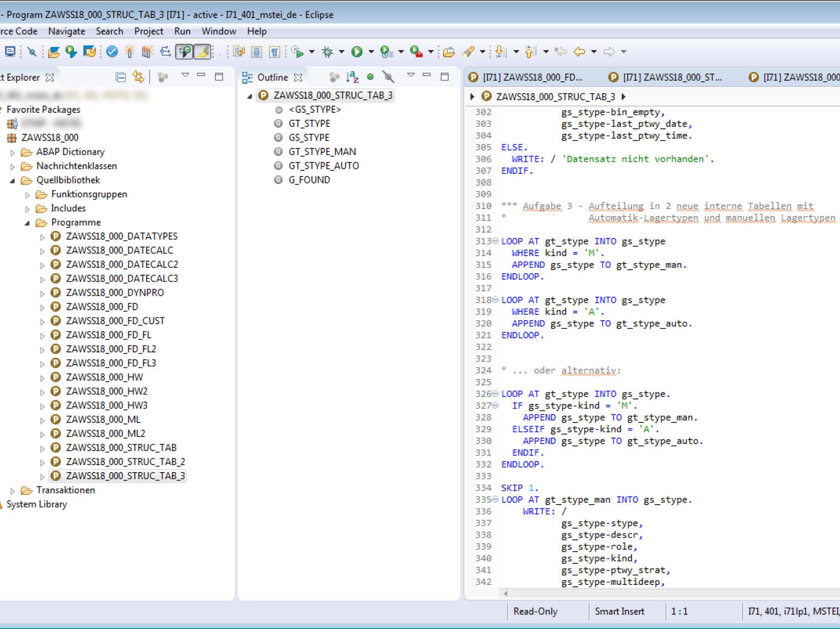Viewport: 840px width, 629px height.
Task: Open the Navigate menu
Action: (x=66, y=31)
